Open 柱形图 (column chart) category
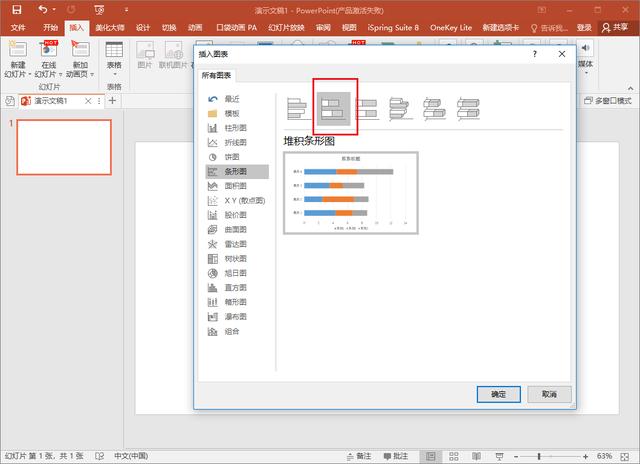Viewport: 640px width, 464px height. pyautogui.click(x=234, y=128)
